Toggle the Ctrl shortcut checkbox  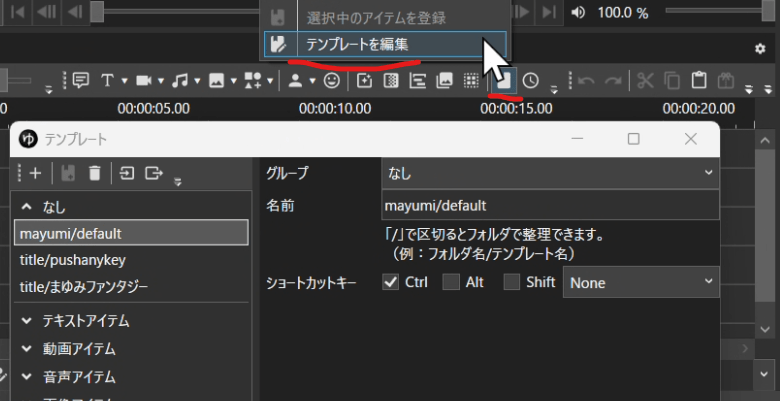pyautogui.click(x=390, y=282)
